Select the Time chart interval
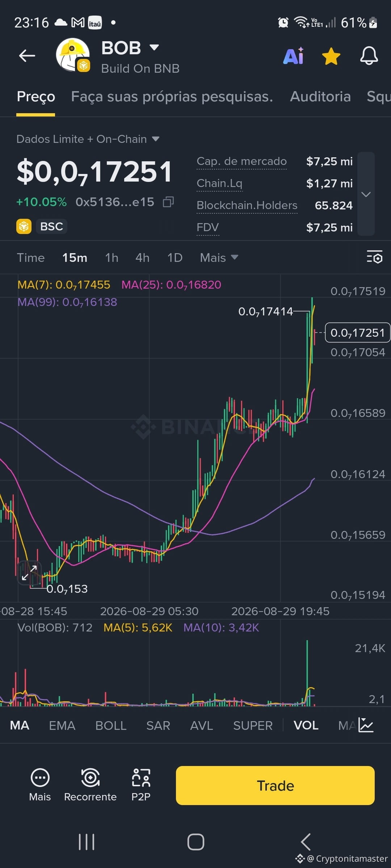This screenshot has height=868, width=391. pos(31,258)
